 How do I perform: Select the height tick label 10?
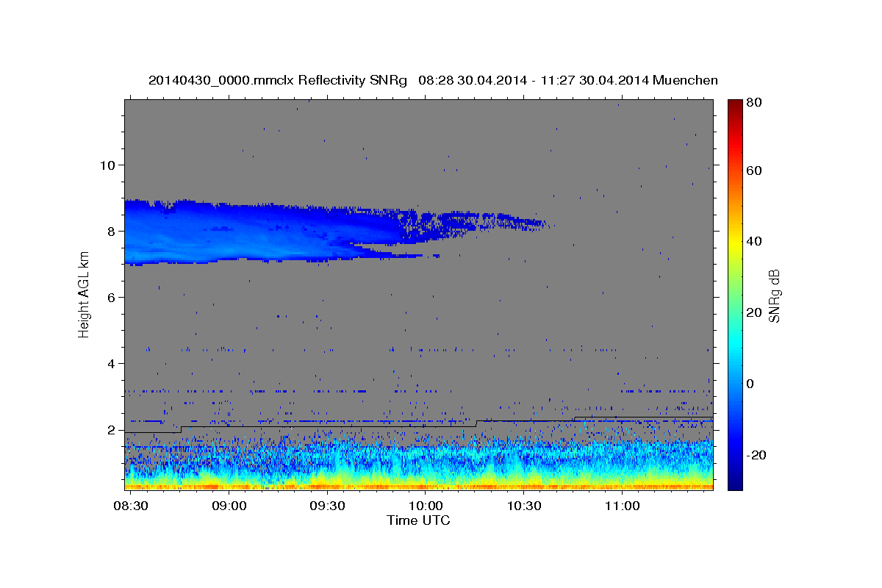[108, 165]
